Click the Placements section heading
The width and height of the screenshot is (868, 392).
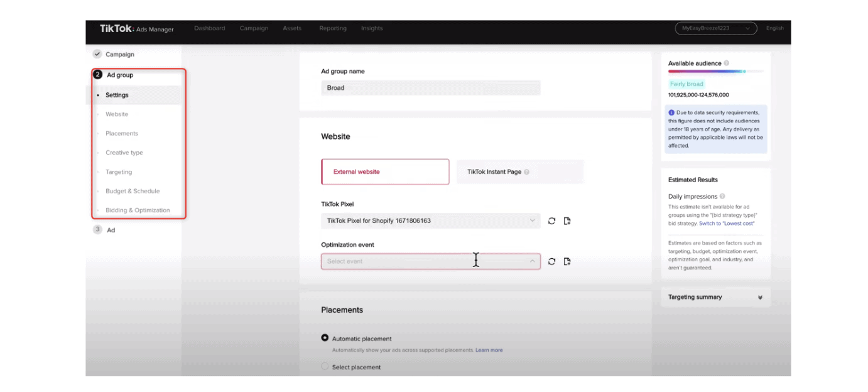pos(342,310)
